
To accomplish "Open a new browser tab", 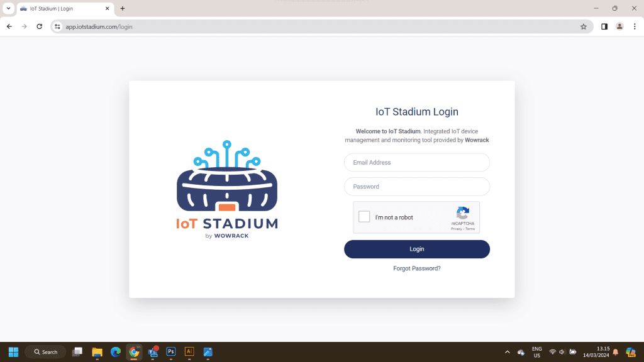I will click(x=123, y=9).
